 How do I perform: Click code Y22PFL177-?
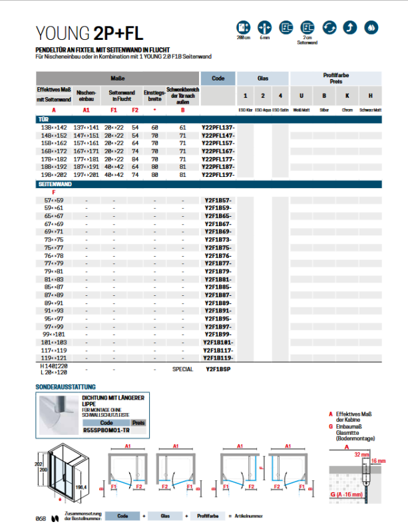218,160
